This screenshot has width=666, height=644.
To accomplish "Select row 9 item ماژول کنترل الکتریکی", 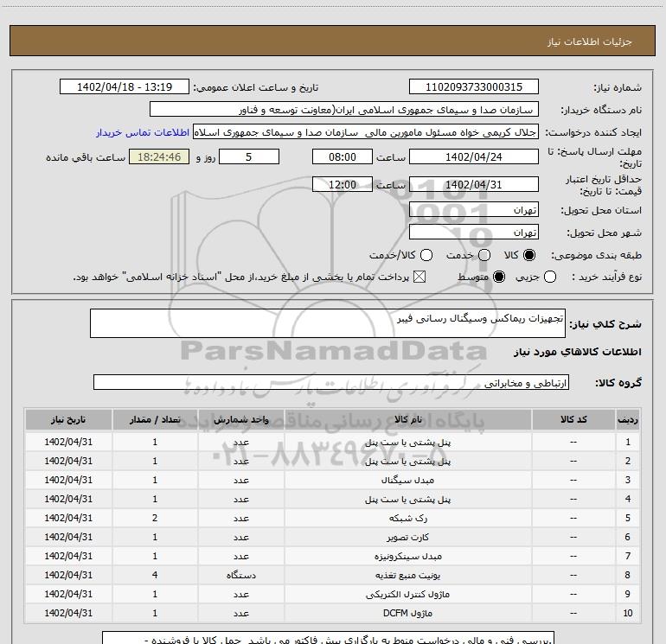I will (x=407, y=595).
